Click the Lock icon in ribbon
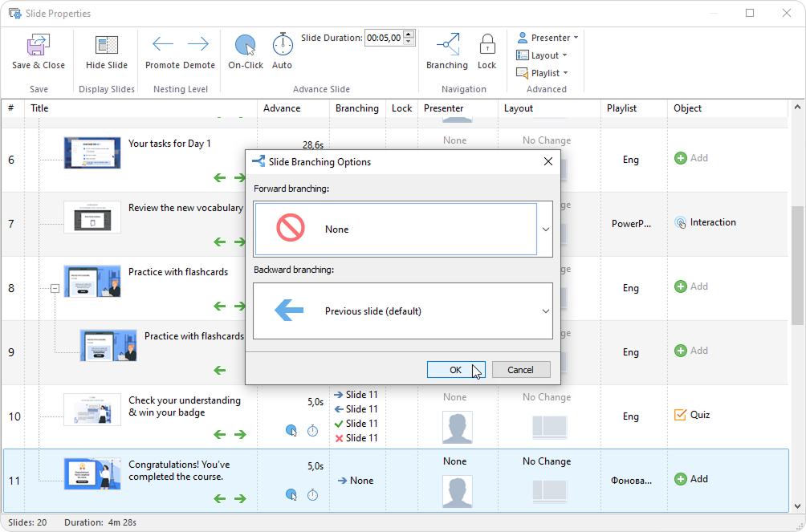This screenshot has width=806, height=532. [486, 46]
